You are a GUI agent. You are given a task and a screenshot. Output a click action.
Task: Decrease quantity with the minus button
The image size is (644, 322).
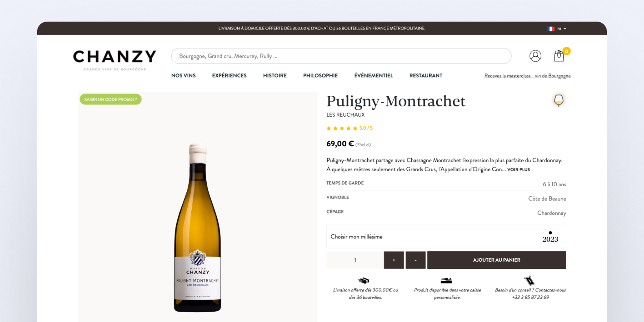pyautogui.click(x=415, y=260)
